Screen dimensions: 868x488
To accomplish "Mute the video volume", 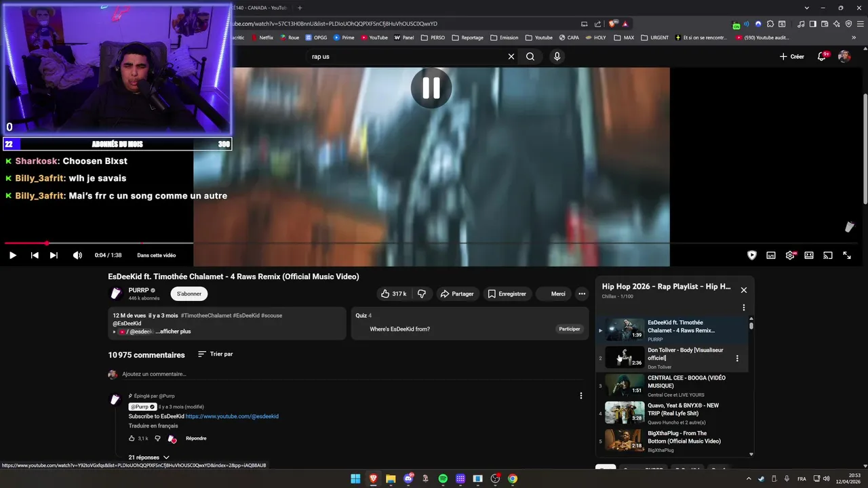I will pos(77,256).
